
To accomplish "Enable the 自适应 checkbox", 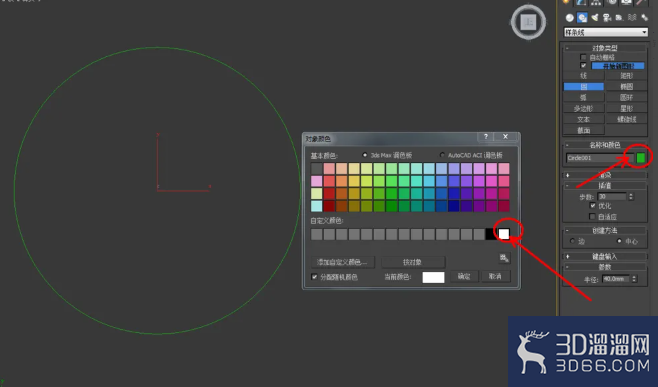I will (593, 217).
